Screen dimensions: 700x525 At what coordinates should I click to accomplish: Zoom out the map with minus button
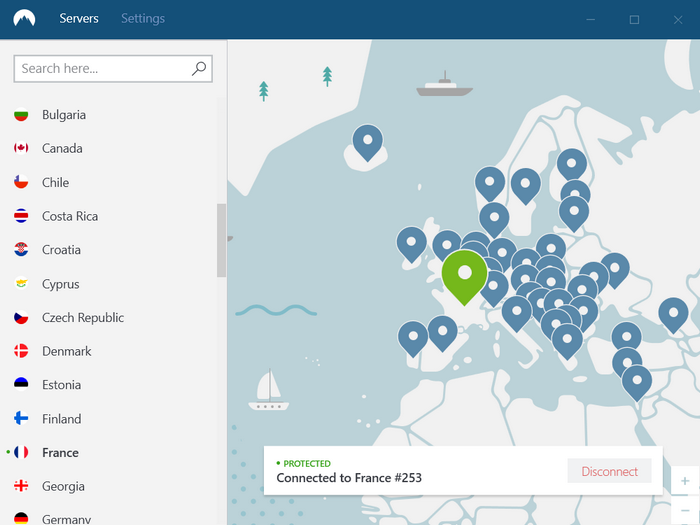point(685,510)
